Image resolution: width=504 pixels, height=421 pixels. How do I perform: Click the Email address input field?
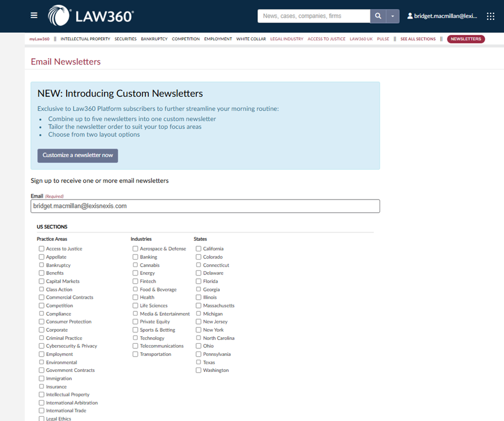[205, 206]
